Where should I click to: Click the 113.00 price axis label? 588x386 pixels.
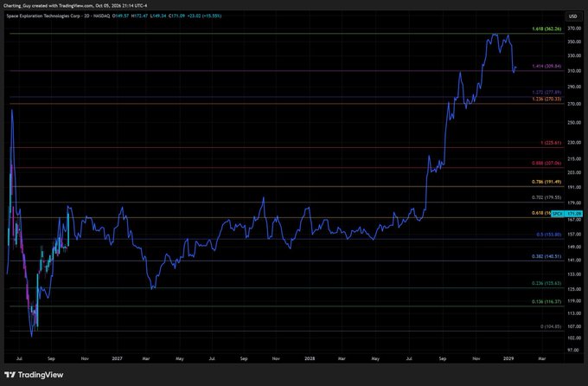pos(574,313)
